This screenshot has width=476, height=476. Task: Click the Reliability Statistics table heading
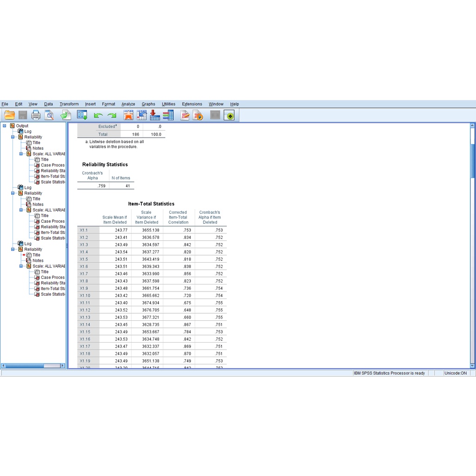(x=105, y=165)
